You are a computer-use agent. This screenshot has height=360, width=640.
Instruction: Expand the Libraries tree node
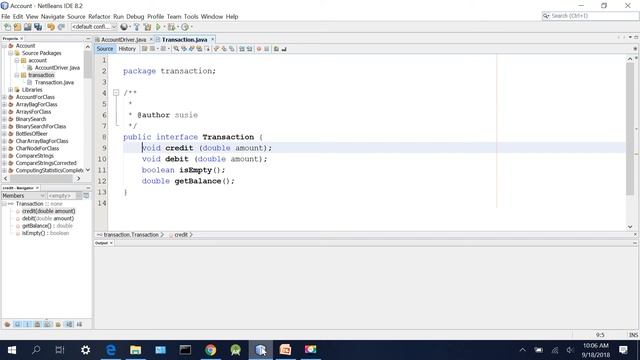tap(11, 90)
